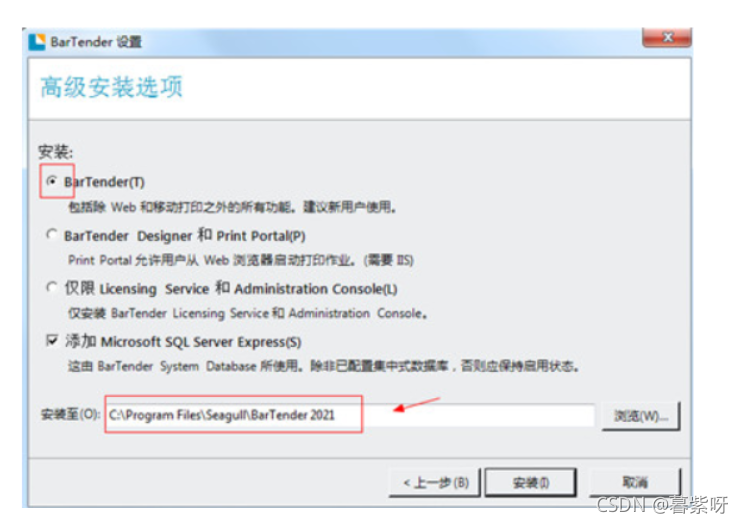The height and width of the screenshot is (523, 743).
Task: Start installation with the 安装 button
Action: tap(531, 483)
